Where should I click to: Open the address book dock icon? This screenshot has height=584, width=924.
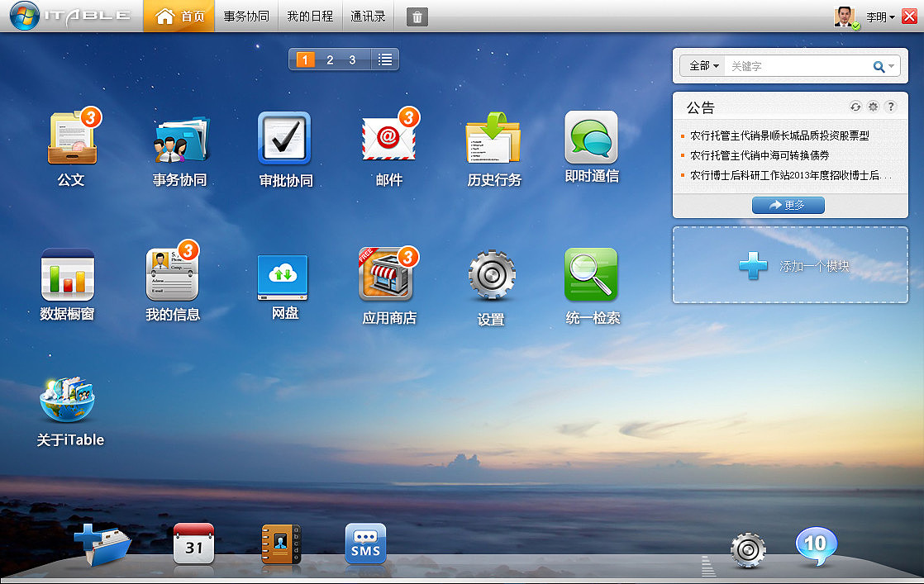281,544
